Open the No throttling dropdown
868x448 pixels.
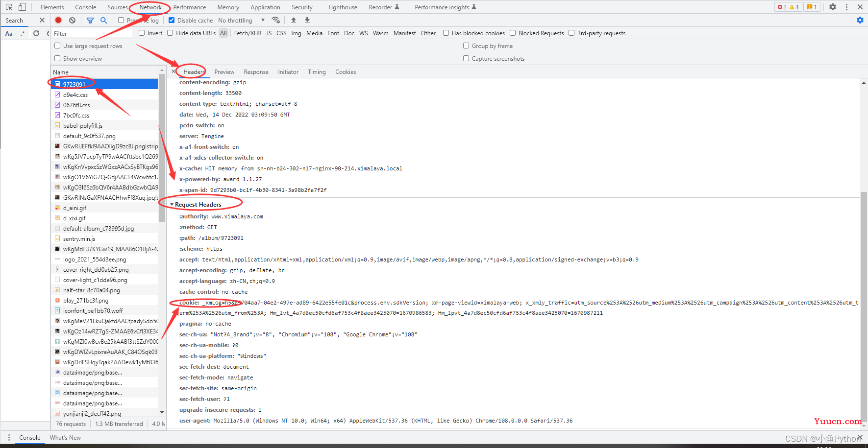(x=241, y=20)
